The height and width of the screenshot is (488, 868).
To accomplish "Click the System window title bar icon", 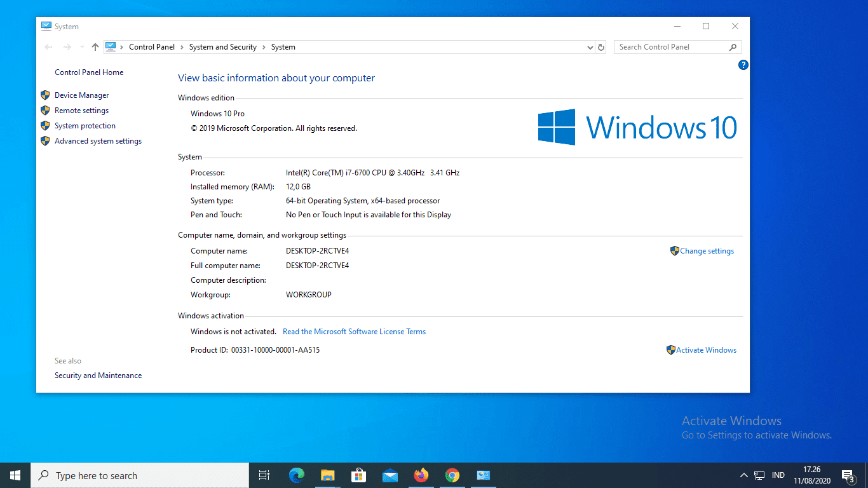I will [46, 26].
